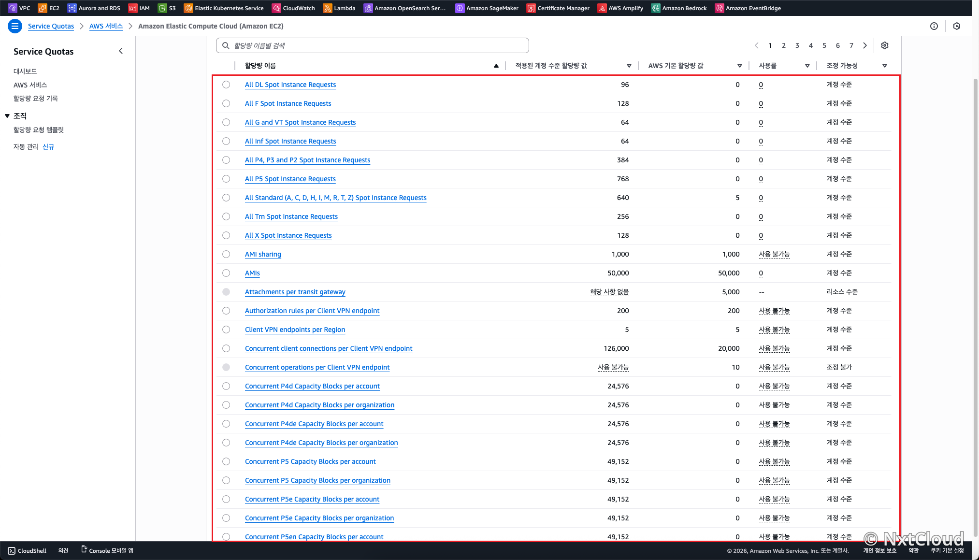Open the VPC service shortcut icon
Viewport: 979px width, 560px height.
click(13, 8)
